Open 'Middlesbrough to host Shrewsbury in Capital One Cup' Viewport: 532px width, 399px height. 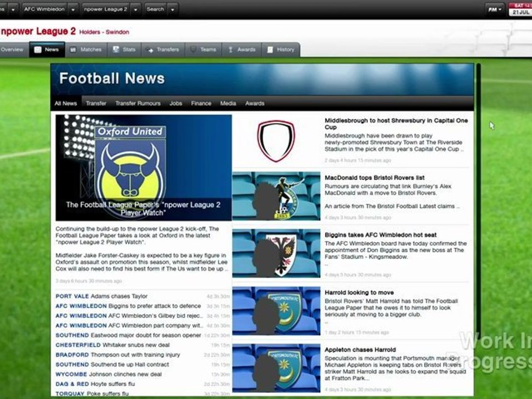tap(396, 124)
